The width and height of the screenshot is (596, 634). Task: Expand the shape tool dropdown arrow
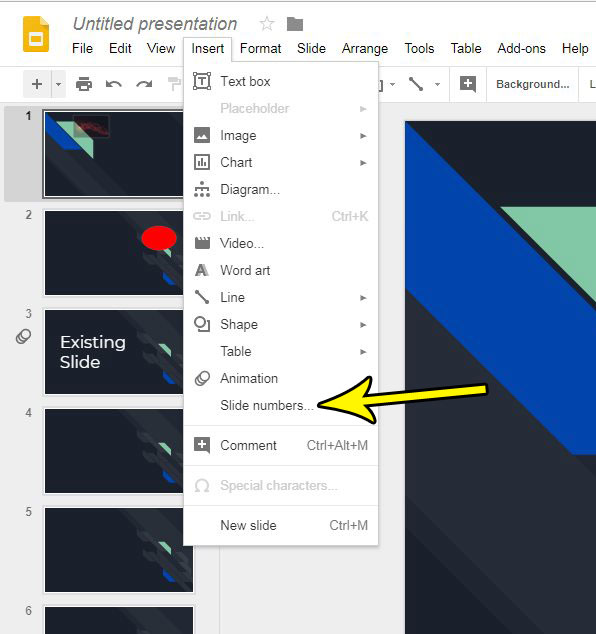392,85
